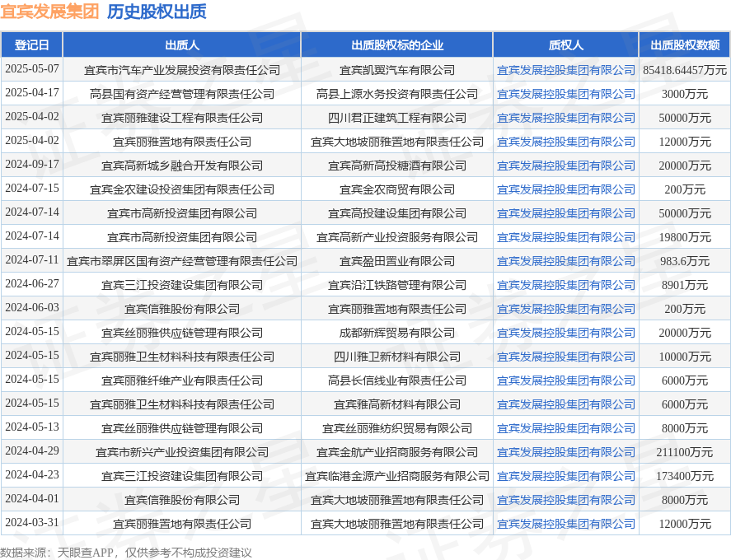
Task: Open pledgee link for 宜宾雅高新材料有限公司 row
Action: 566,404
